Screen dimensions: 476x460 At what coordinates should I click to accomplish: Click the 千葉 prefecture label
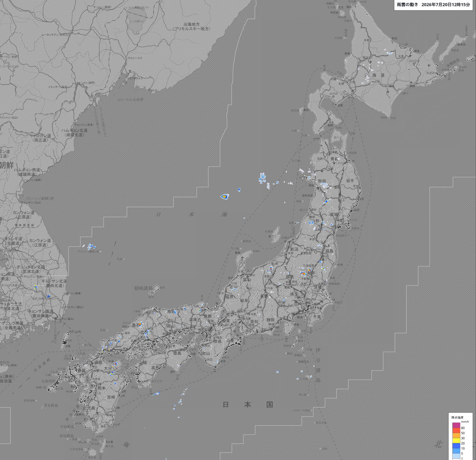pyautogui.click(x=317, y=317)
